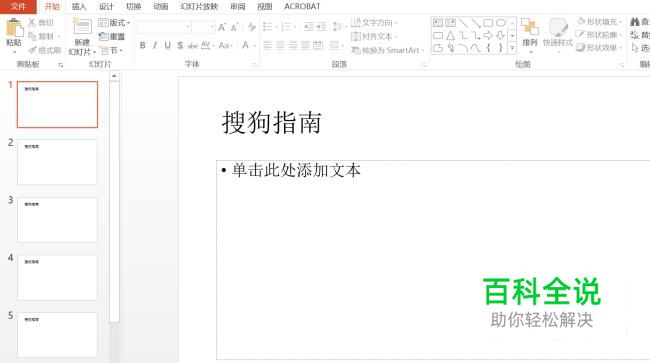Viewport: 650px width, 363px height.
Task: Increase font size with larger A
Action: (x=222, y=27)
